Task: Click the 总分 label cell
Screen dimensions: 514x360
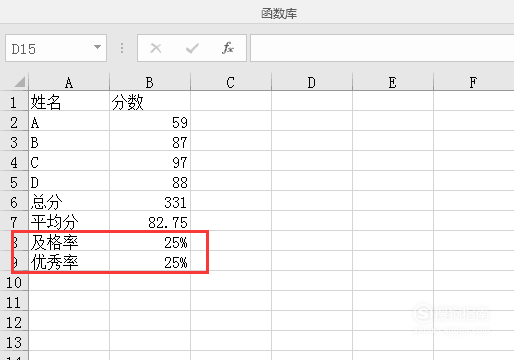Action: tap(69, 201)
